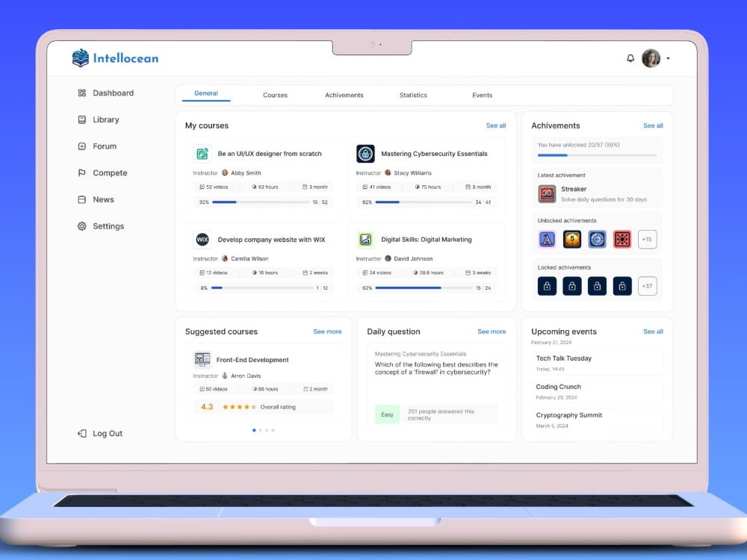Screen dimensions: 747x560
Task: Open Front-End Development suggested course
Action: click(252, 360)
